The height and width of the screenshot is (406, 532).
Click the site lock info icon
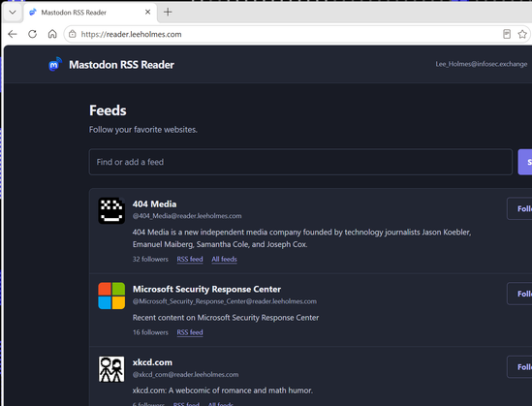pos(73,34)
